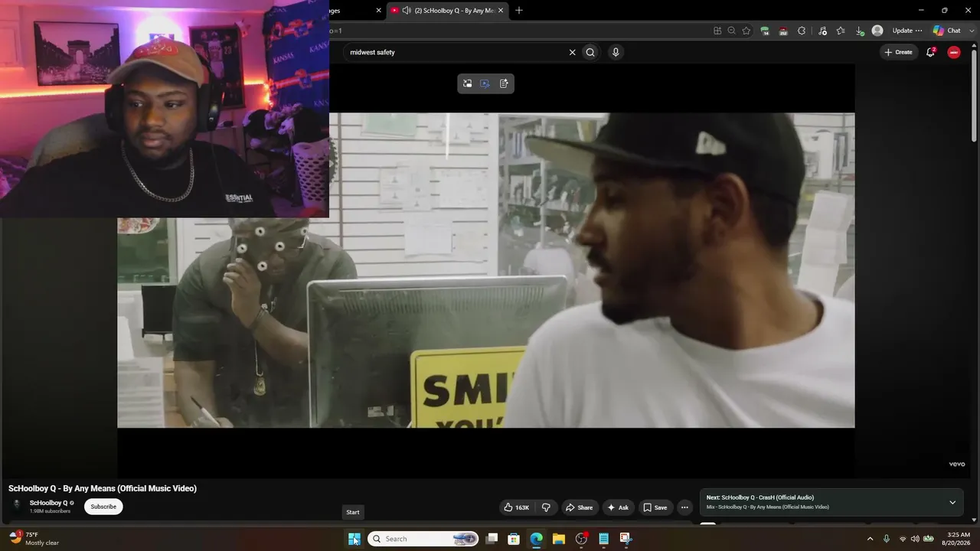980x551 pixels.
Task: Open Task View on the taskbar
Action: [x=492, y=539]
